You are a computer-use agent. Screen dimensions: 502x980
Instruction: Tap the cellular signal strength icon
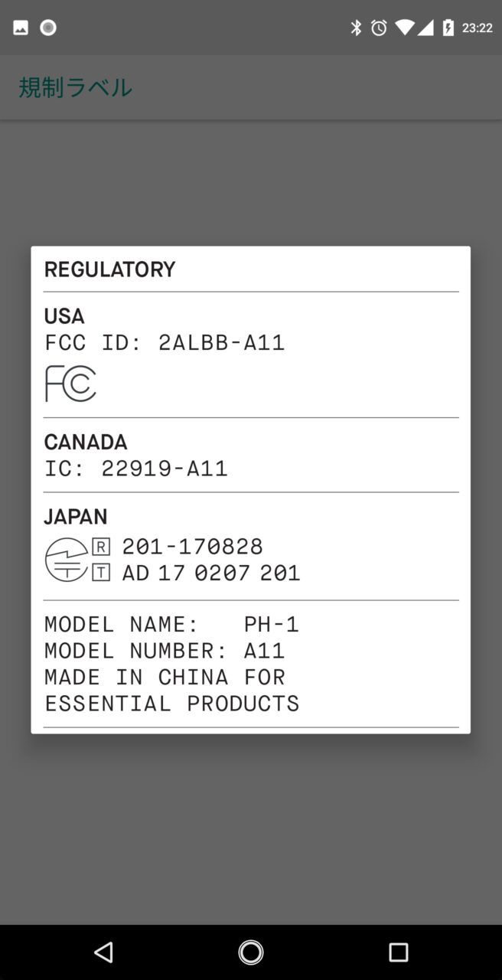coord(427,28)
